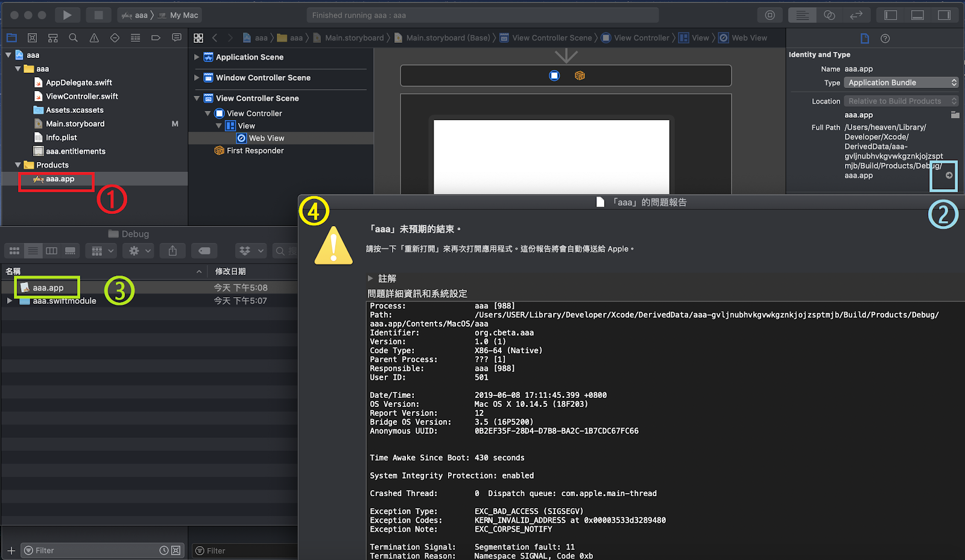Open Finder action gear menu
965x560 pixels.
click(139, 251)
